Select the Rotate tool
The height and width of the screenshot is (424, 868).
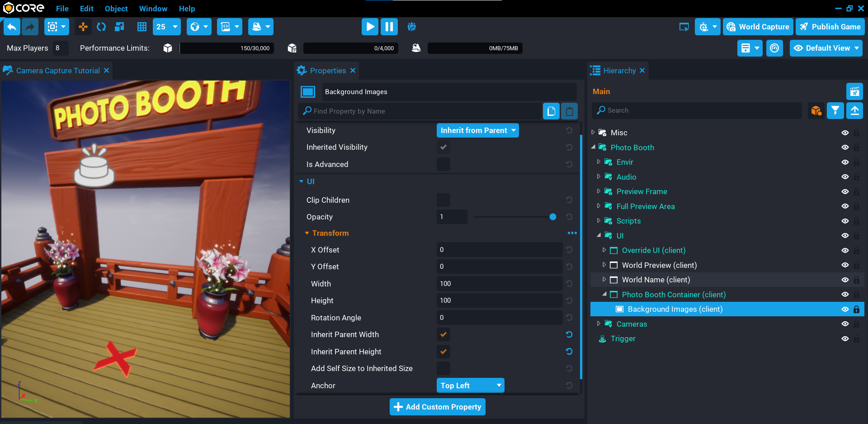click(x=101, y=27)
